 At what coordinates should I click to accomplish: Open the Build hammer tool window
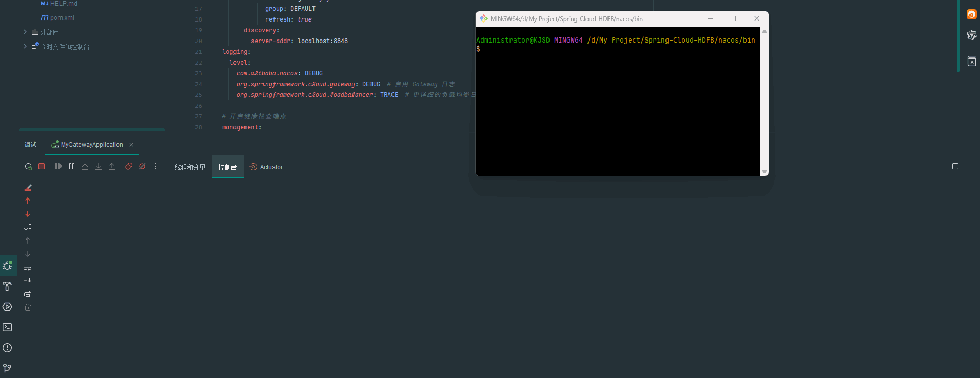click(x=7, y=286)
